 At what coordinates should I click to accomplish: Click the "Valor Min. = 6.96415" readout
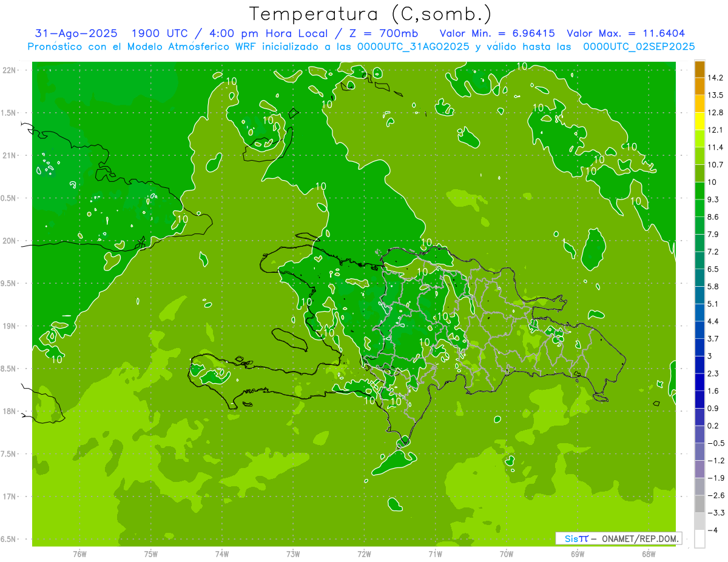(x=497, y=33)
